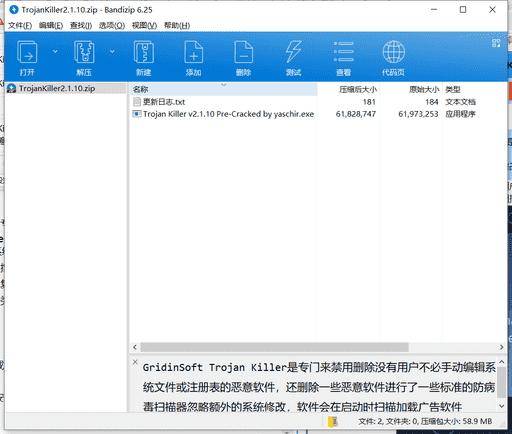The image size is (512, 434).
Task: Click the Extract (解压) toolbar icon
Action: 84,52
